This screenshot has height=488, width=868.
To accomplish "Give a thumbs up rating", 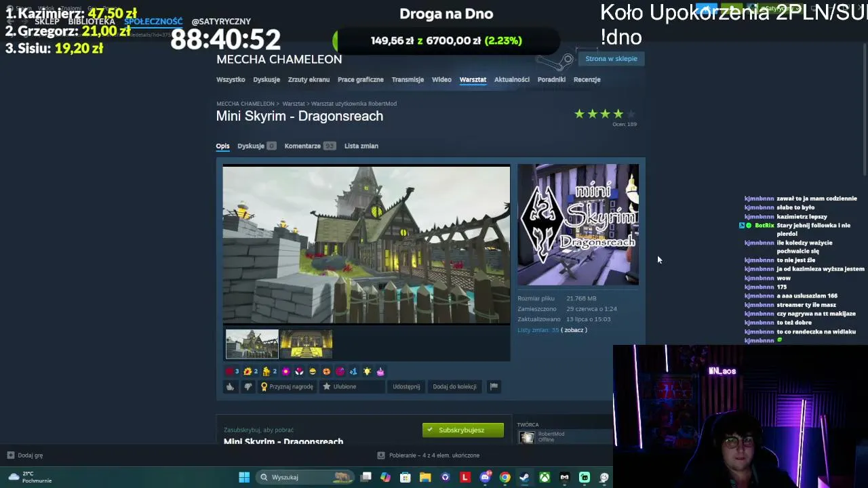I will pyautogui.click(x=230, y=386).
